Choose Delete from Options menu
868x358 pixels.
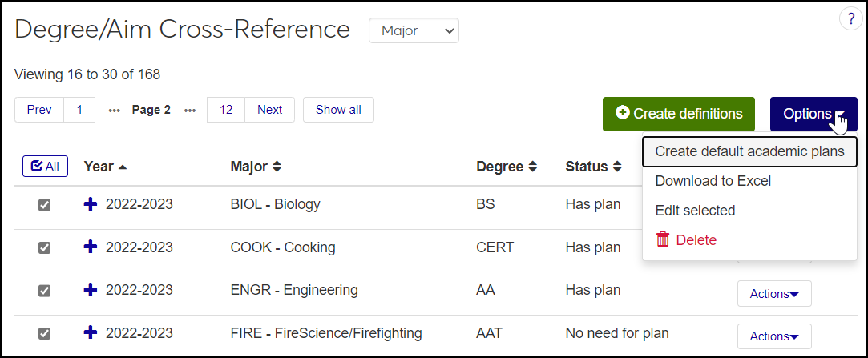pos(695,240)
